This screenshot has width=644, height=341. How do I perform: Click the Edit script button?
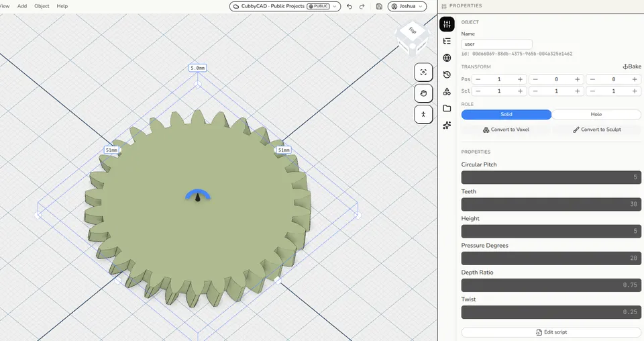pos(551,332)
